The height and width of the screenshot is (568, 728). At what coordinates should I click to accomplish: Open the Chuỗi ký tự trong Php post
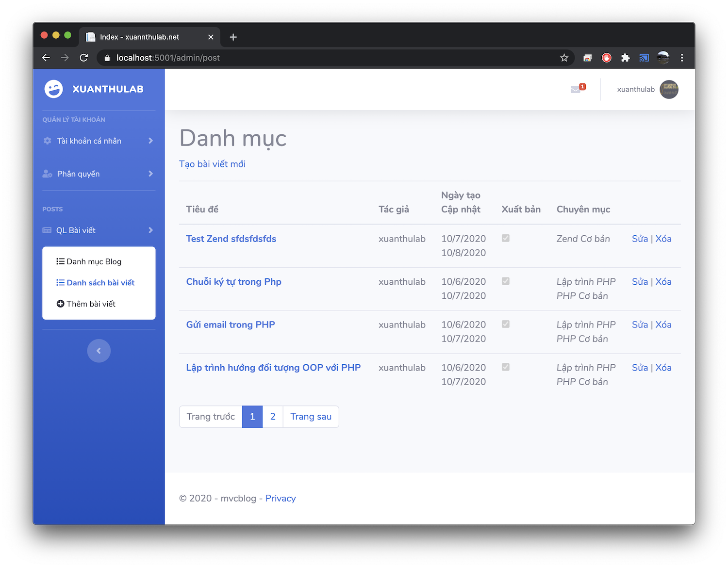234,282
